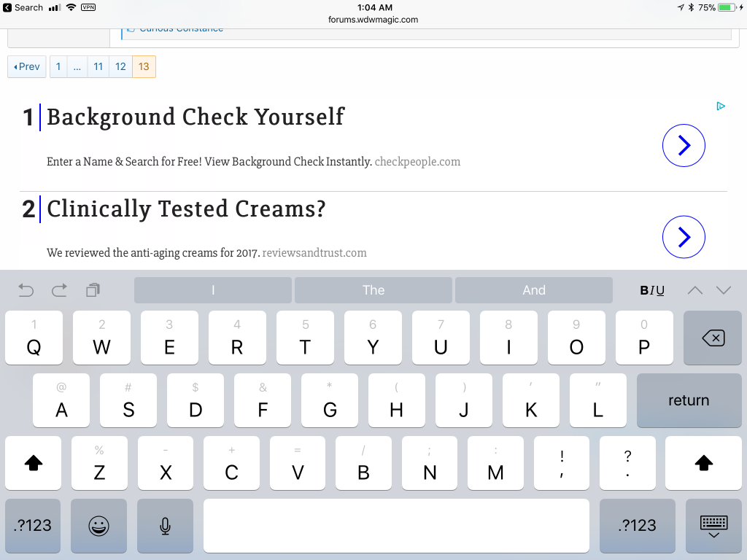
Task: Open the Background Check Yourself ad arrow
Action: (684, 146)
